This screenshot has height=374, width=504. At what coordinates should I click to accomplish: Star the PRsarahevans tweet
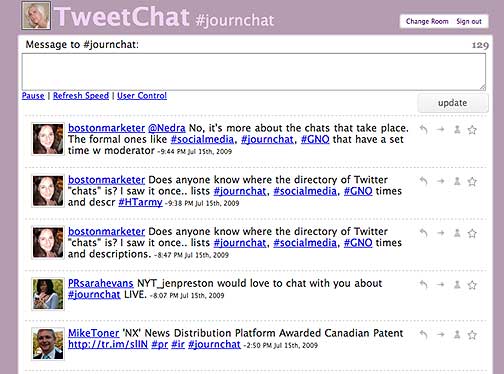[472, 284]
